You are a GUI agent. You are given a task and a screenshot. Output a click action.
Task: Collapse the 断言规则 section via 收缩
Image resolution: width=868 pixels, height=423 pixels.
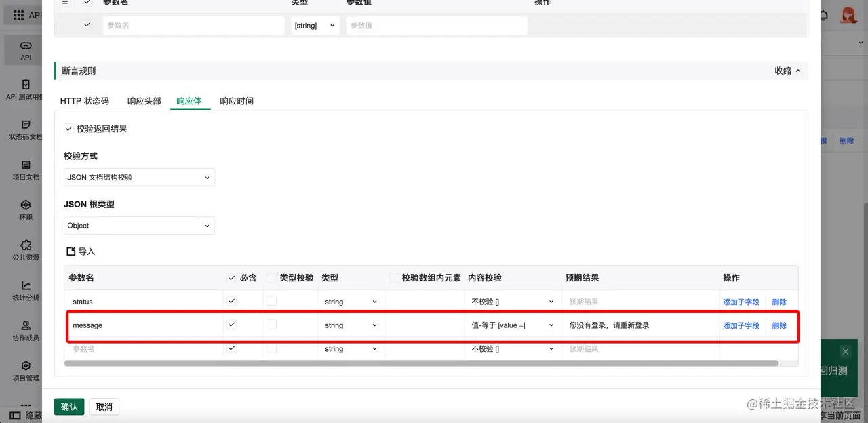click(x=787, y=70)
